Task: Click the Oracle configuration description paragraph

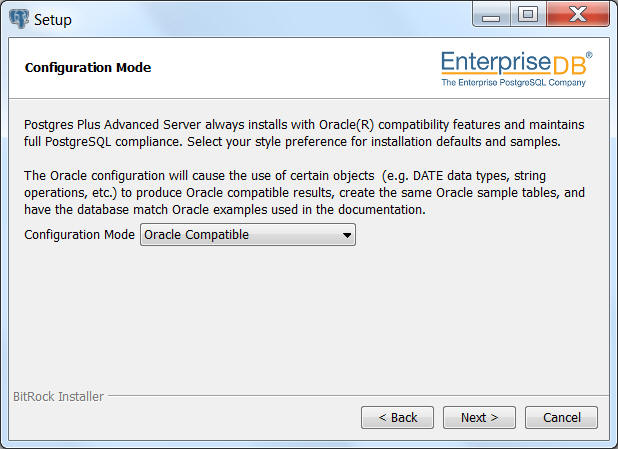Action: click(x=304, y=192)
